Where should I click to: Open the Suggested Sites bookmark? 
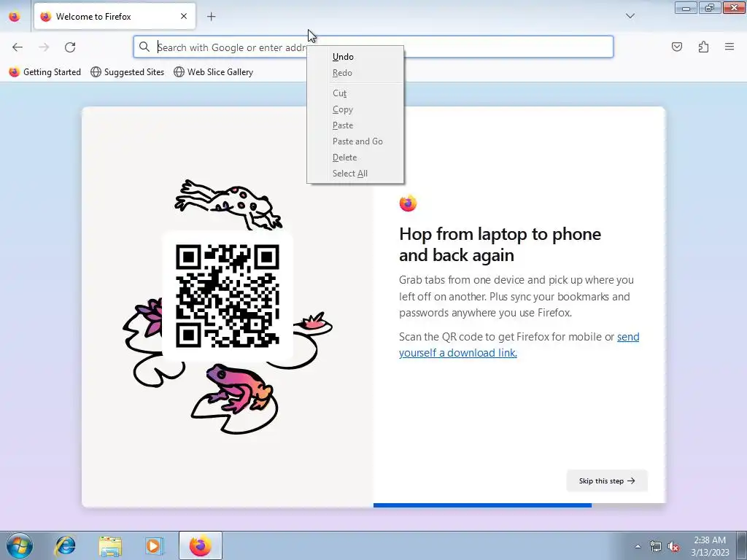pyautogui.click(x=127, y=72)
